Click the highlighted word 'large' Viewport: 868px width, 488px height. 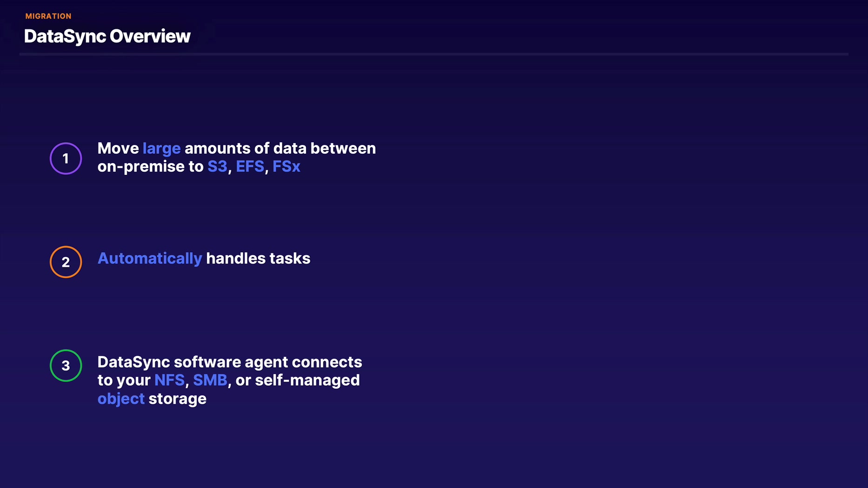point(161,148)
